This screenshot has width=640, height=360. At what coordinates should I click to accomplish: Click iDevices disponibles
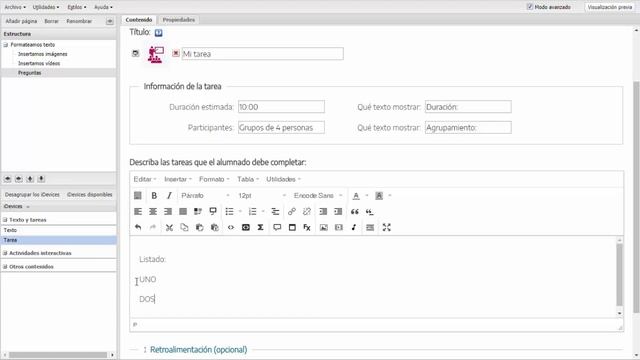(89, 195)
